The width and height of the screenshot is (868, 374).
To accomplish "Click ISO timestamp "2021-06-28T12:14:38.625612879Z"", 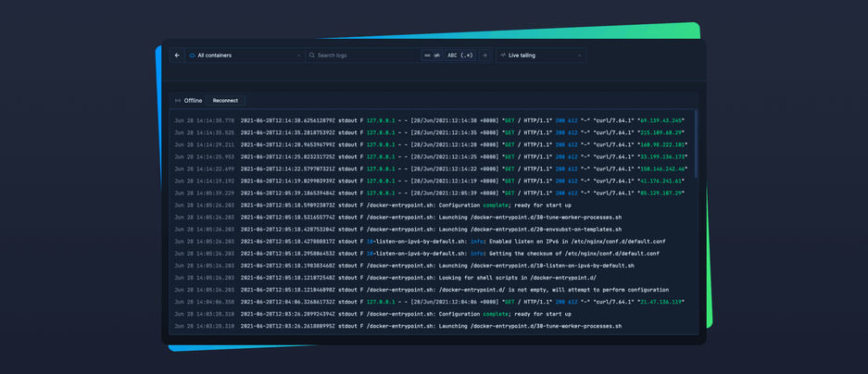I will [x=288, y=120].
